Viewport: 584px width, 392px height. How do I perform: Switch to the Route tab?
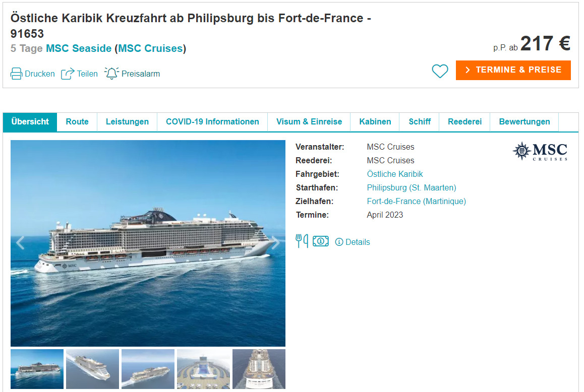[x=77, y=121]
